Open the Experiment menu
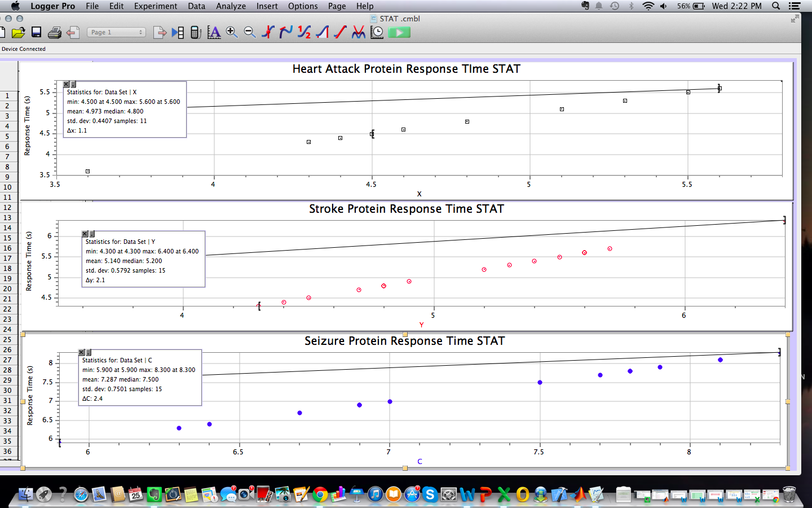 pyautogui.click(x=155, y=6)
